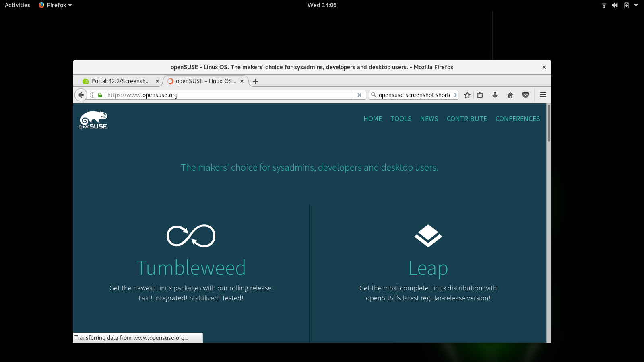Follow the Tumbleweed heading link
Image resolution: width=644 pixels, height=362 pixels.
[x=191, y=268]
